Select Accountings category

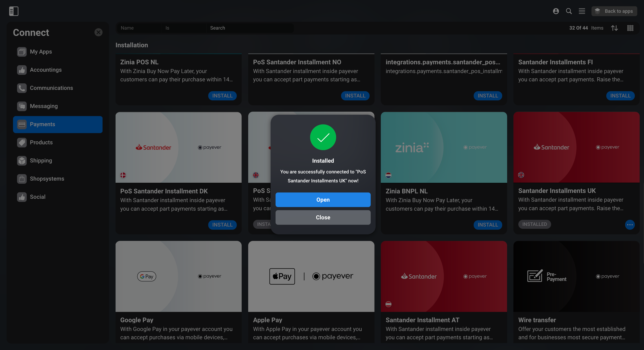pyautogui.click(x=58, y=70)
